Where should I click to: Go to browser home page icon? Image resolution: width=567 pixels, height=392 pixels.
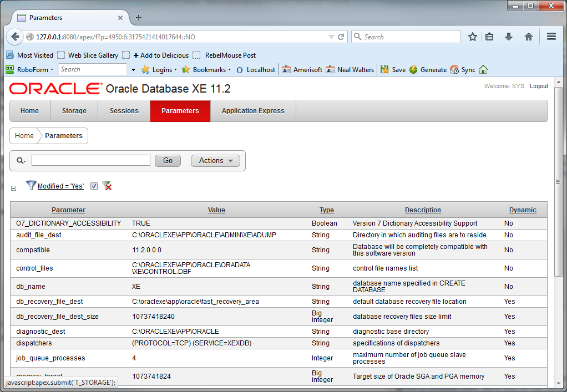tap(529, 37)
